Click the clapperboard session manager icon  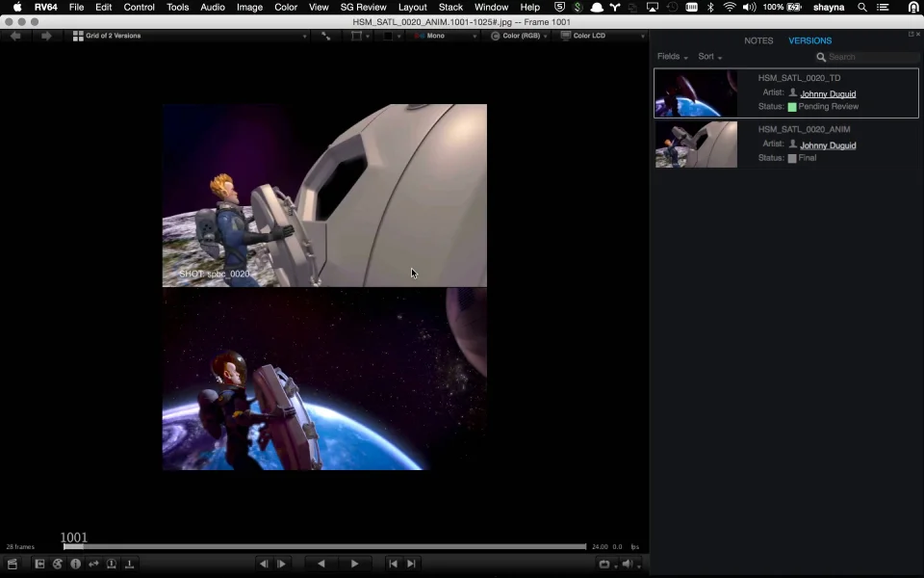[x=13, y=564]
